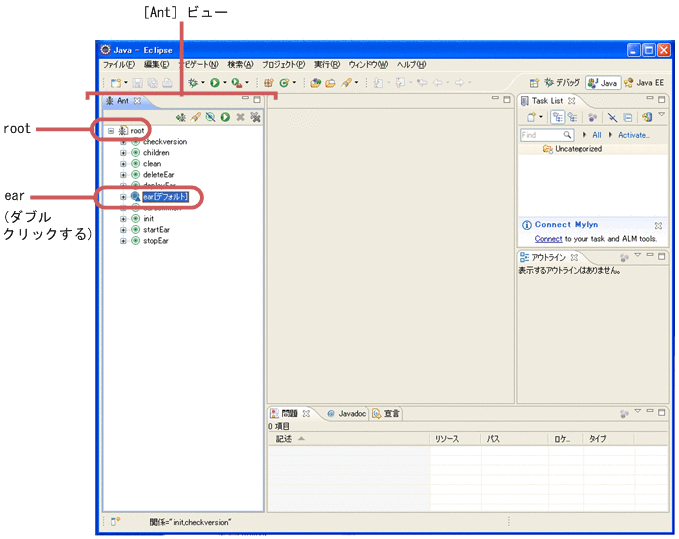Run the selected Ant target
The width and height of the screenshot is (679, 539).
coord(226,117)
